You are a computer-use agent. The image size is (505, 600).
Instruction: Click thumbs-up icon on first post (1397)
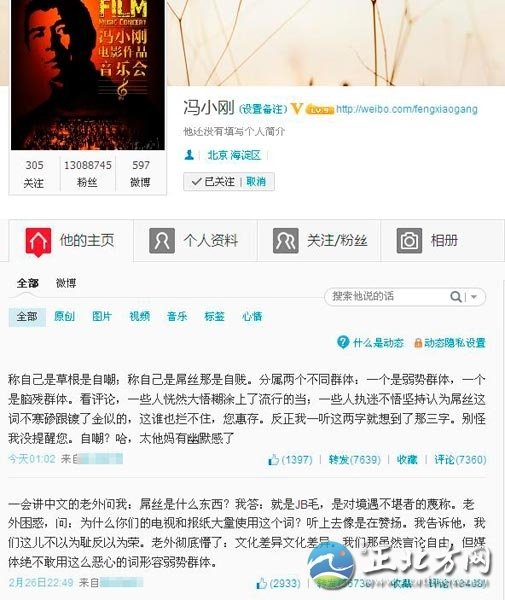(x=273, y=460)
